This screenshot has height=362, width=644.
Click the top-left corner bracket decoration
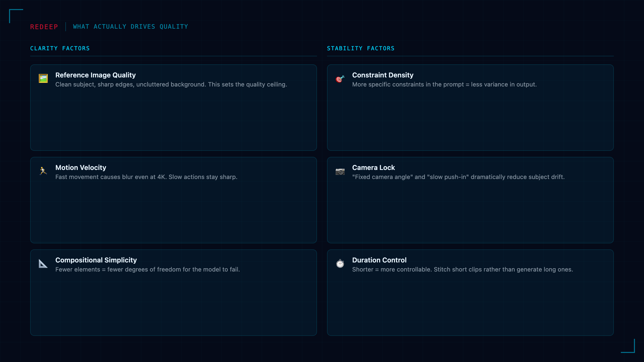pyautogui.click(x=16, y=16)
